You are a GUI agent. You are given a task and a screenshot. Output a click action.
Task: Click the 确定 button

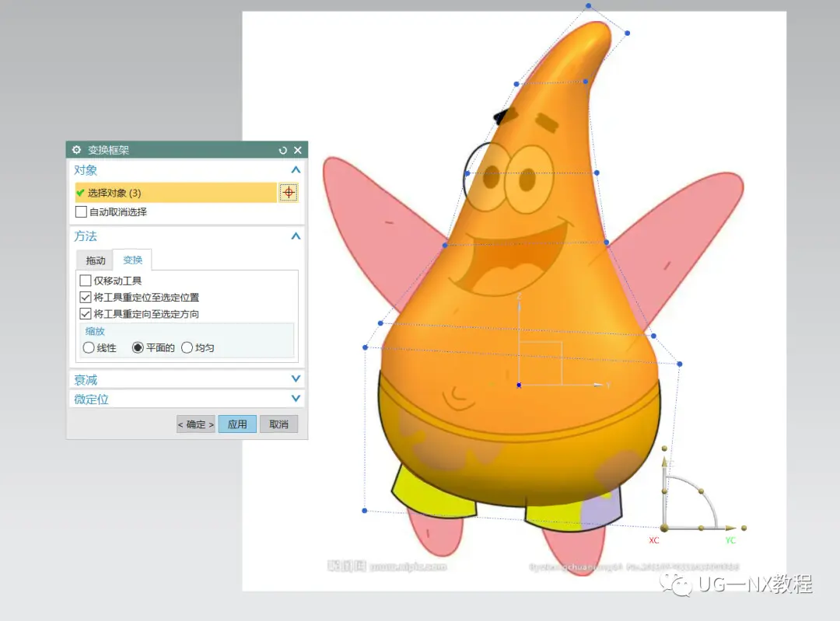click(x=196, y=424)
